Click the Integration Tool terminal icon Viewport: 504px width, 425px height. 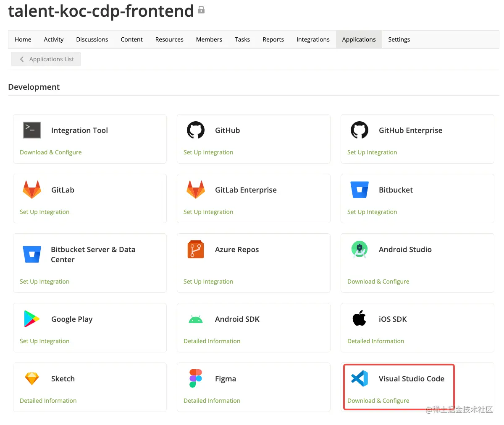click(x=32, y=130)
